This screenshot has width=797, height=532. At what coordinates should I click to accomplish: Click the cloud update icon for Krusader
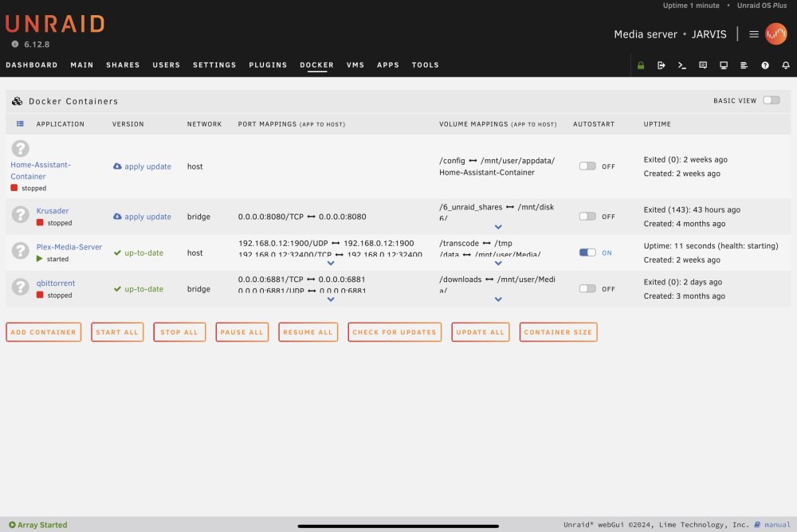(x=117, y=217)
